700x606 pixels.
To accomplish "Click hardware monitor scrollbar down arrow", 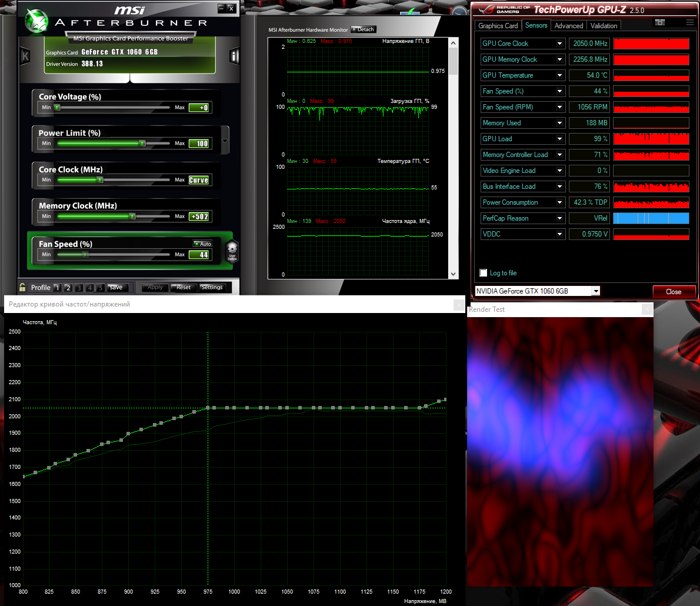I will tap(453, 274).
